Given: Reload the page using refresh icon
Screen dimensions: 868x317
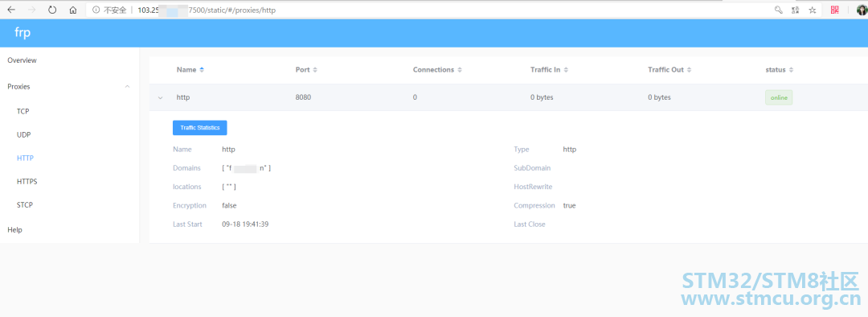Looking at the screenshot, I should pos(52,10).
